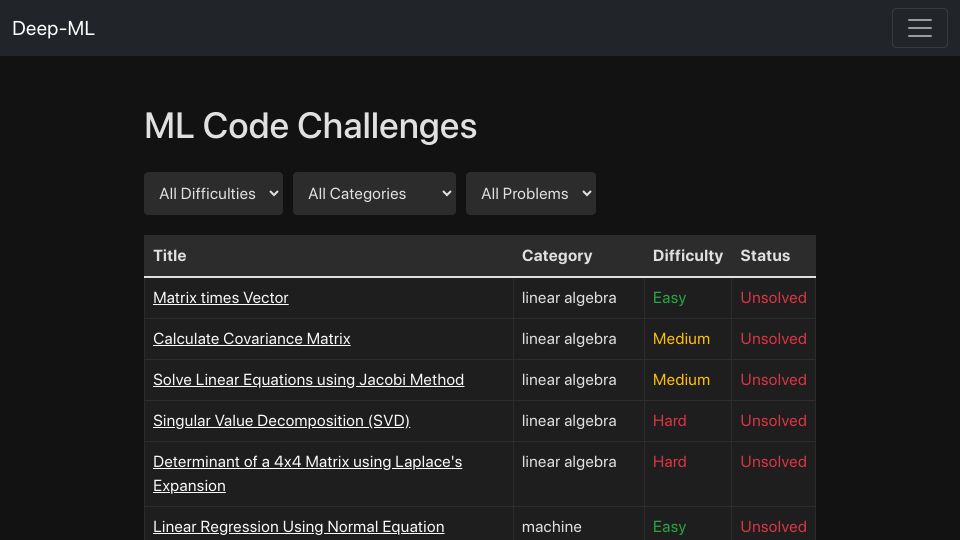
Task: Click machine category in Linear Regression row
Action: (x=552, y=527)
